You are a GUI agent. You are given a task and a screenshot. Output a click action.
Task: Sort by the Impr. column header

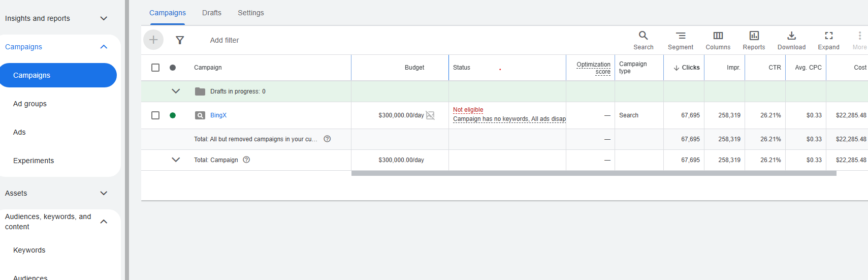[x=733, y=68]
